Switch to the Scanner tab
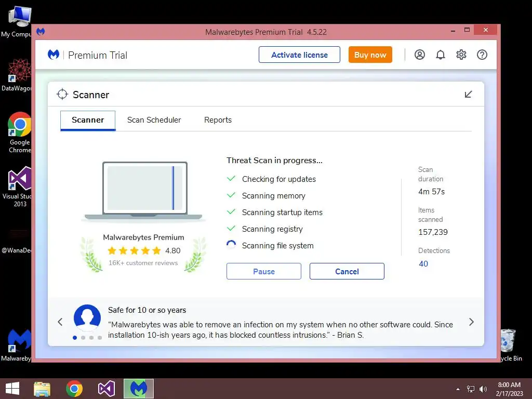 pyautogui.click(x=88, y=120)
